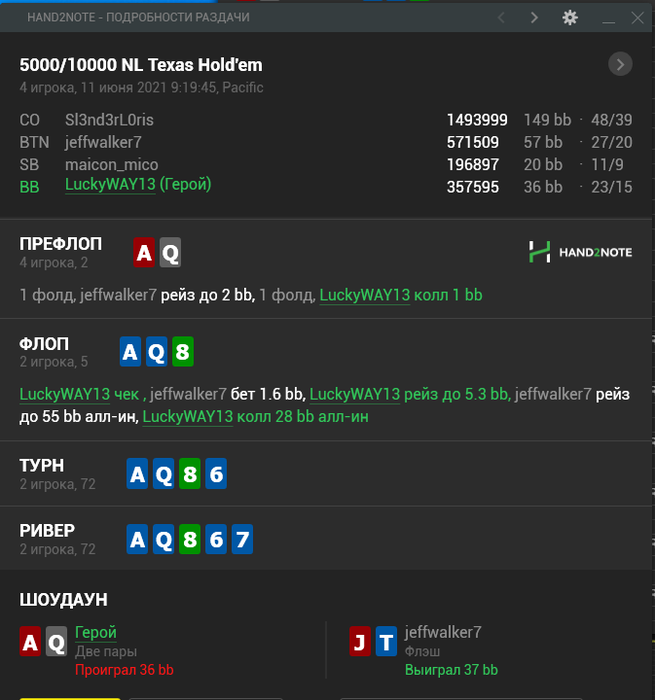Click the 'Флэш' hand label
Viewport: 655px width, 700px height.
coord(422,651)
